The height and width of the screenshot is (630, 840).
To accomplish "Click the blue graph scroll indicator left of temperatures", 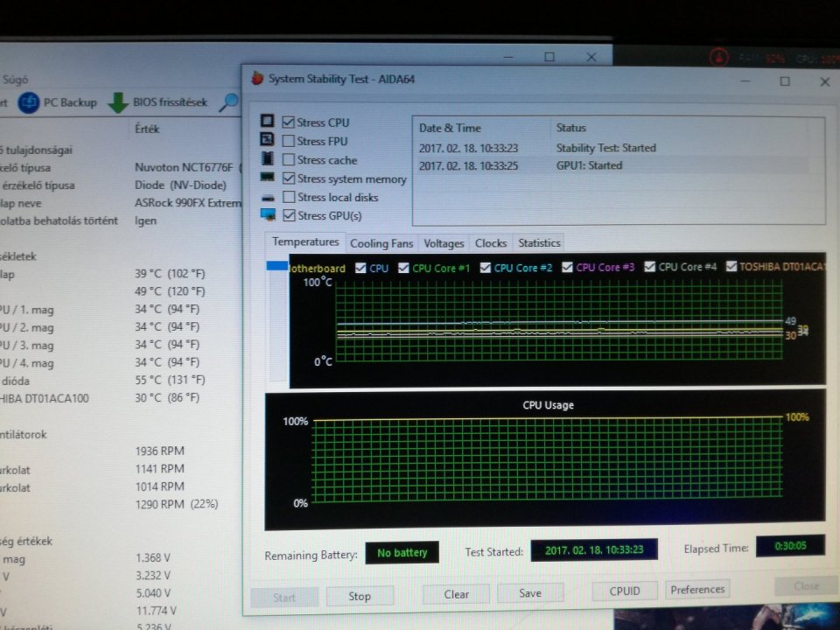I will [277, 266].
